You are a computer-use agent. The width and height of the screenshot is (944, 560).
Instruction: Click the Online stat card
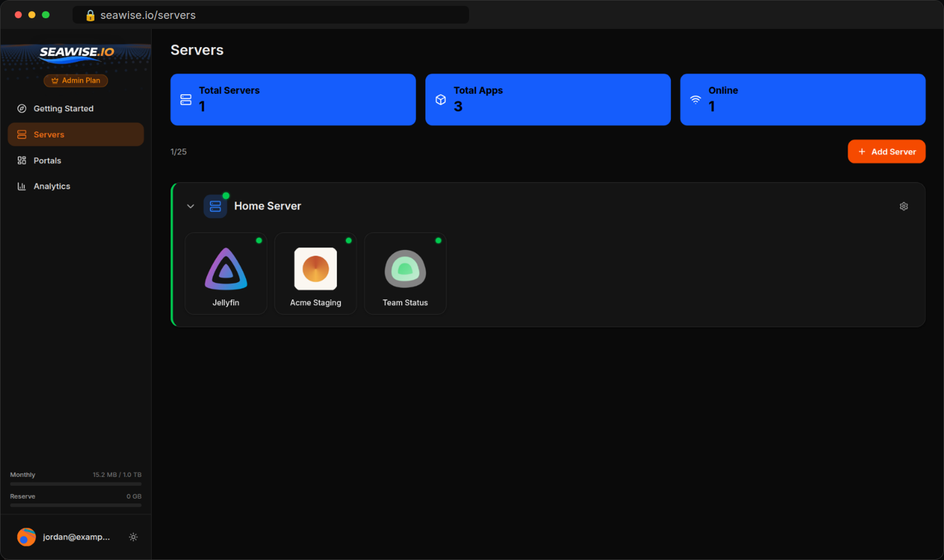(802, 100)
